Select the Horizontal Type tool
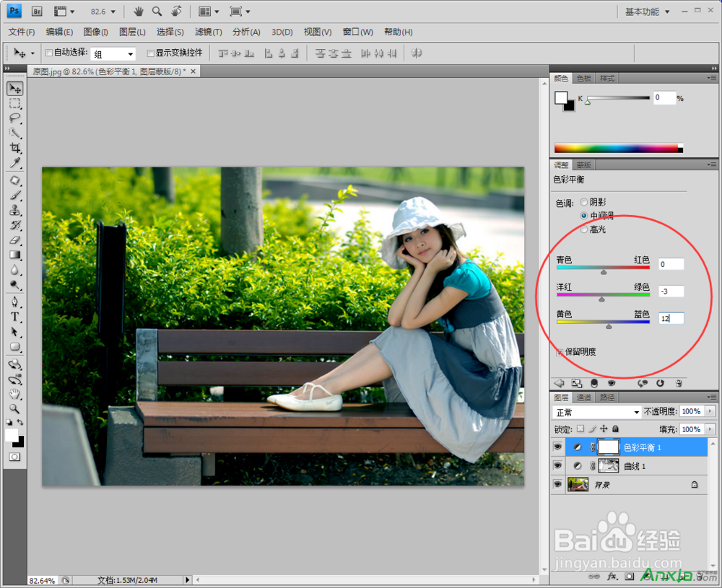The width and height of the screenshot is (722, 588). pyautogui.click(x=14, y=317)
